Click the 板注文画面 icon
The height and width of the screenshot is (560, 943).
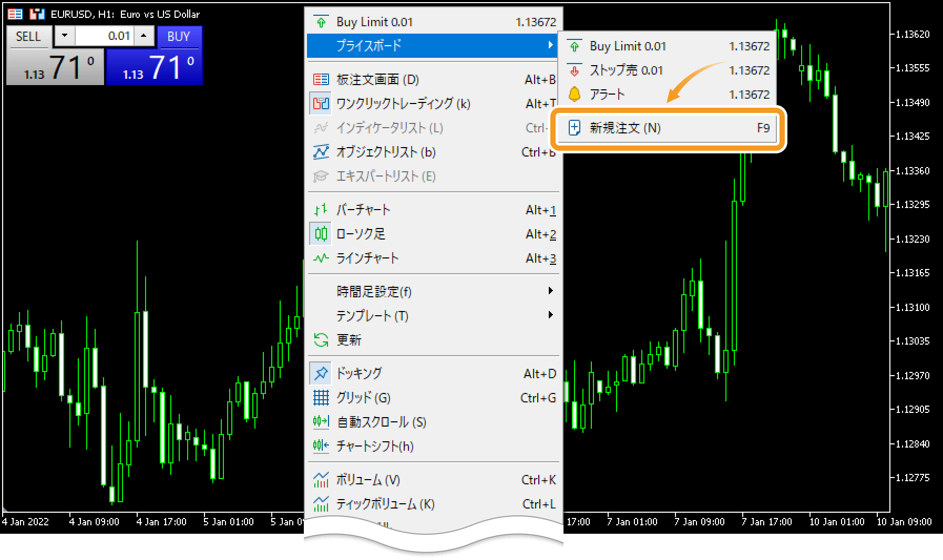coord(321,79)
